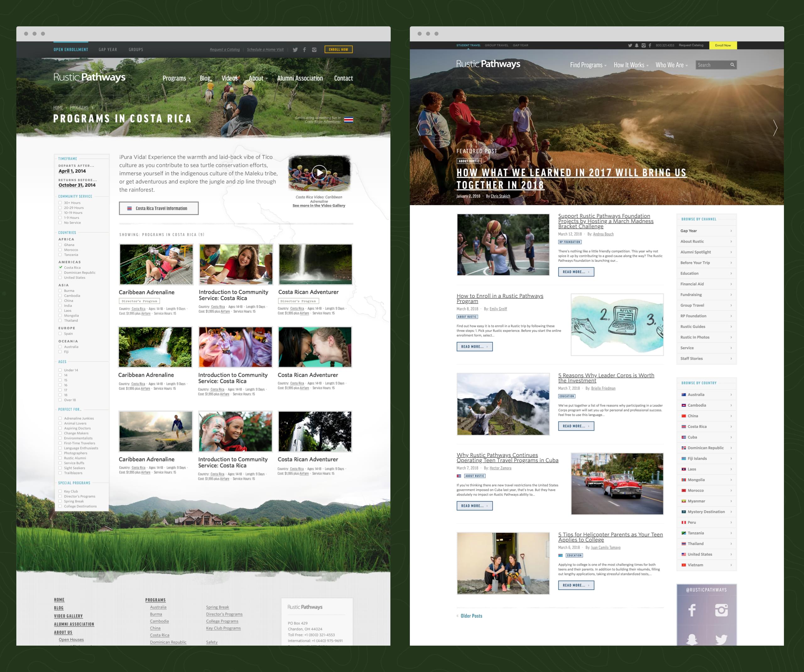Open the How It Works dropdown menu
This screenshot has height=672, width=804.
click(631, 65)
